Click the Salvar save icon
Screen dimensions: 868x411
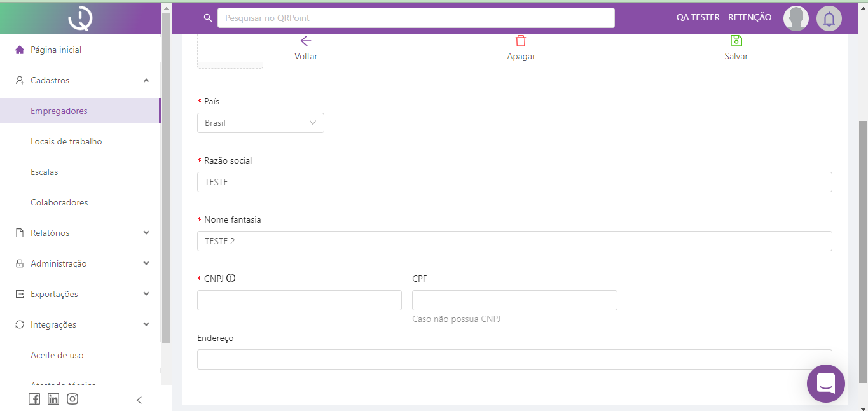point(736,41)
